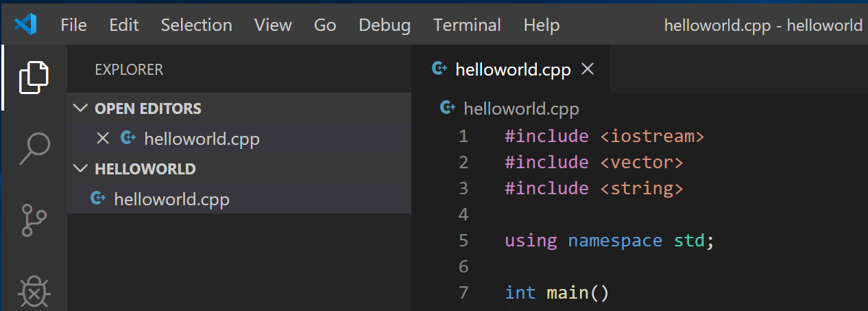Open the Search view in activity bar

[x=34, y=148]
